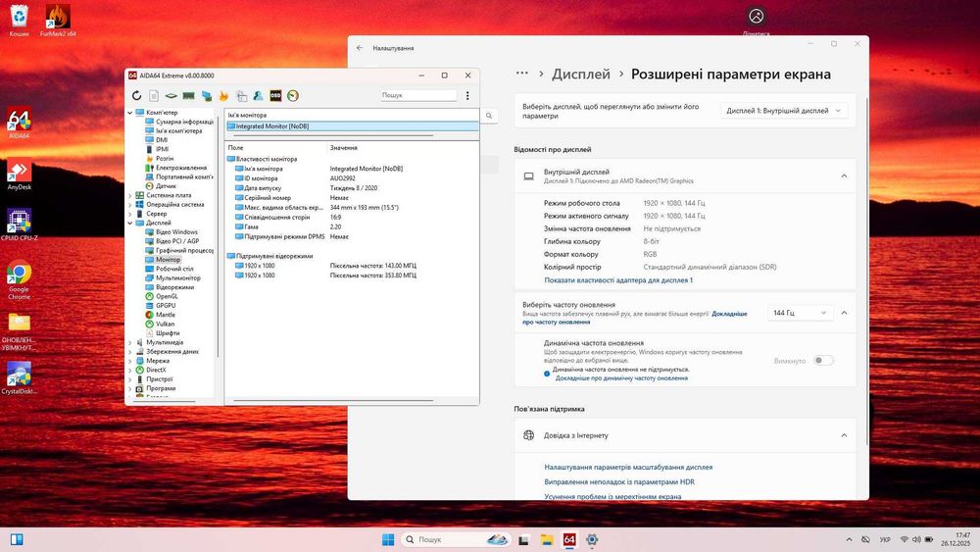Viewport: 980px width, 552px height.
Task: Open the Windows Start button on taskbar
Action: click(x=387, y=539)
